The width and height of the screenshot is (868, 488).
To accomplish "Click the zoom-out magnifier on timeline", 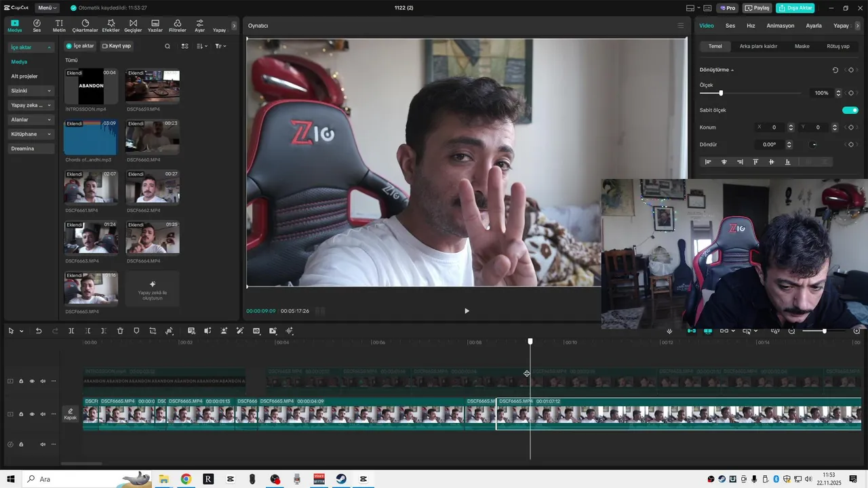I will (791, 331).
